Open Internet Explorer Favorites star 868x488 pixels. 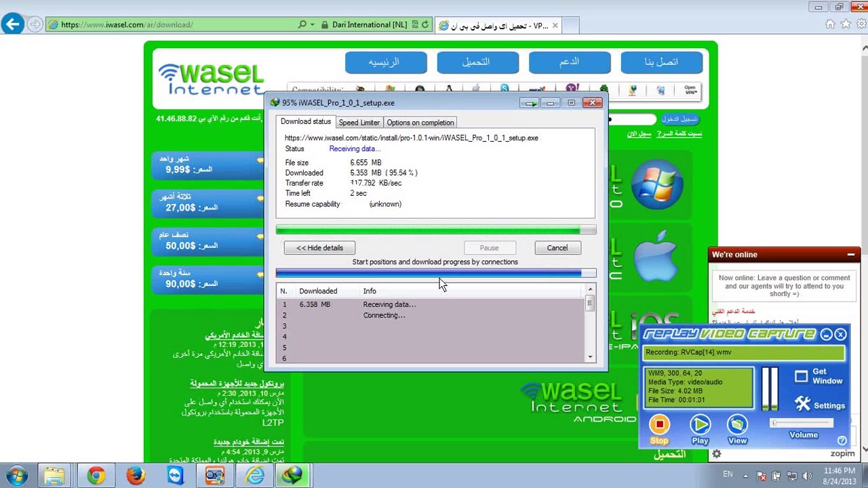pos(846,24)
